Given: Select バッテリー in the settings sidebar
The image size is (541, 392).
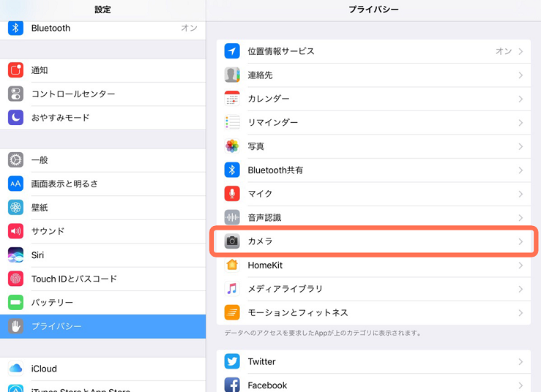Looking at the screenshot, I should pos(102,302).
